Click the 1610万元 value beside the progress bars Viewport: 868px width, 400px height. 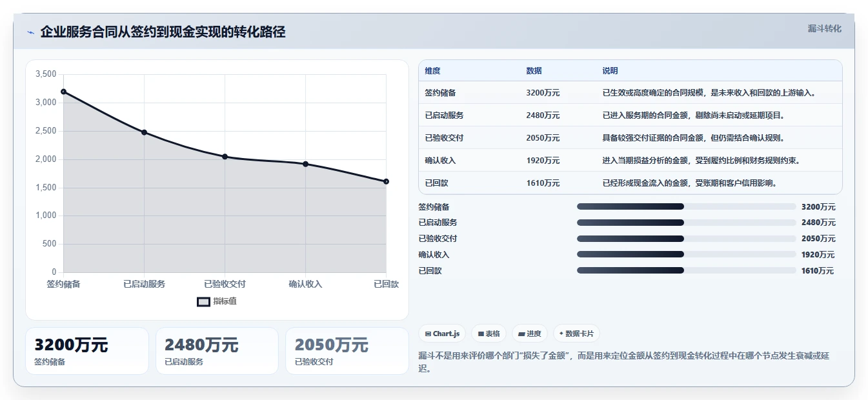tap(818, 271)
